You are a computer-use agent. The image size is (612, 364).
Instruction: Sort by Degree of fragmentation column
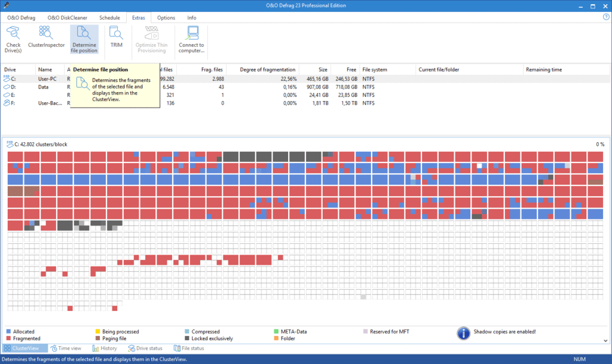267,70
